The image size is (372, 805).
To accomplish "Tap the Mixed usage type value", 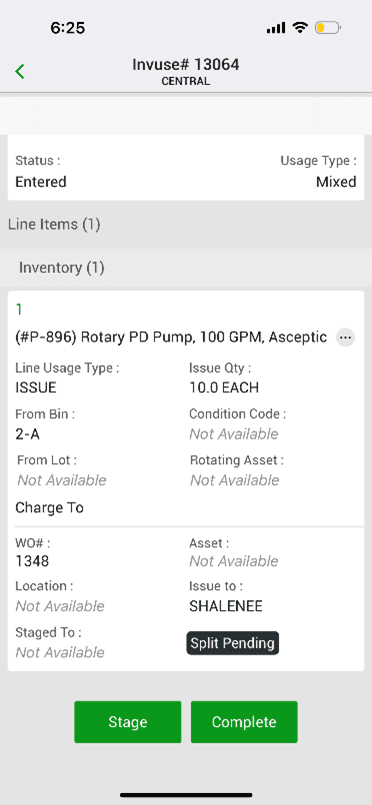I will [336, 182].
